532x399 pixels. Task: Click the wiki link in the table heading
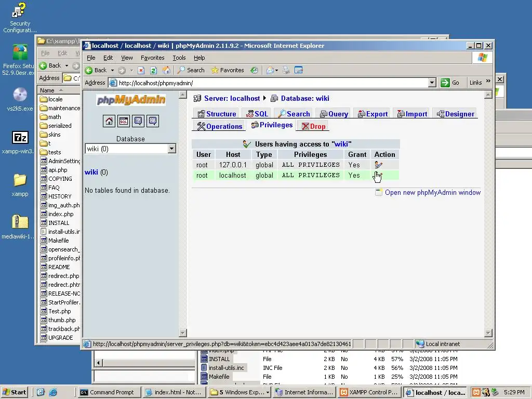(341, 144)
